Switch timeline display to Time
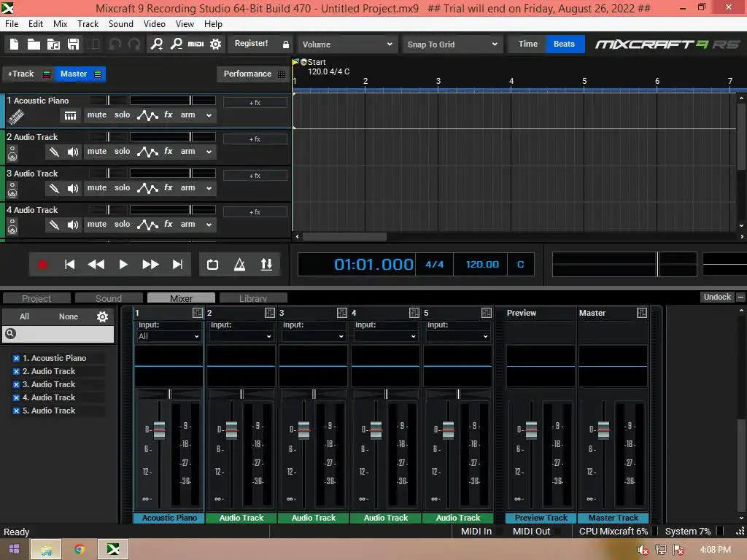Image resolution: width=747 pixels, height=560 pixels. click(527, 44)
